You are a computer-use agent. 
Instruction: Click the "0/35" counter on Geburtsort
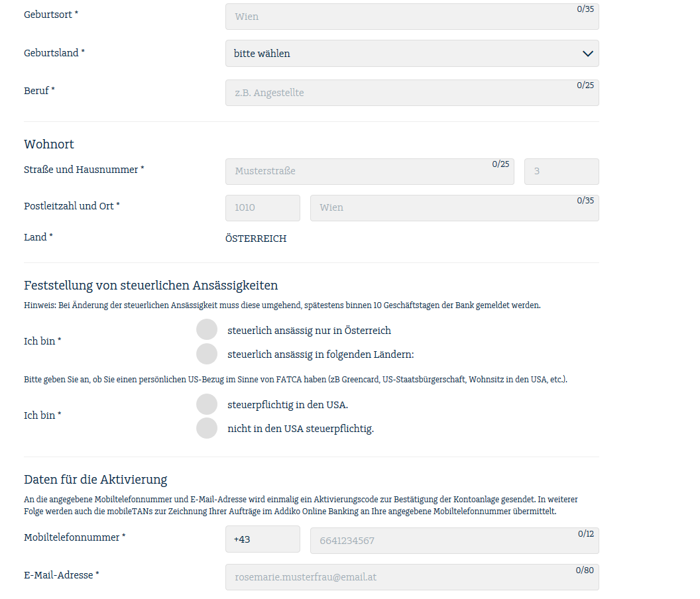(584, 9)
